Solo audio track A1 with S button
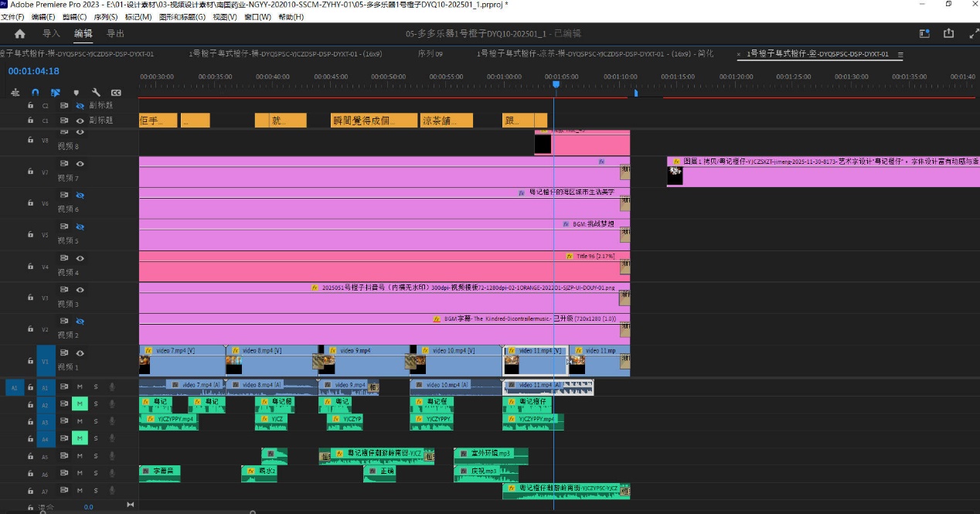The image size is (980, 514). (x=96, y=386)
